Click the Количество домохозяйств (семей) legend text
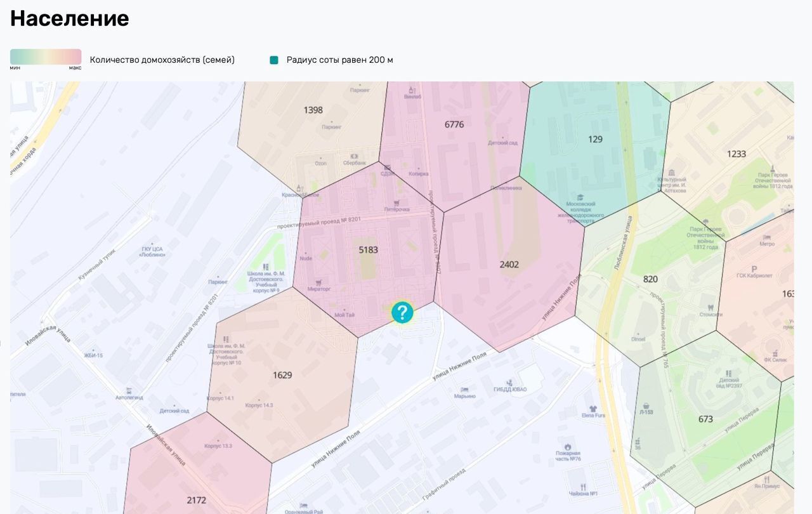This screenshot has height=514, width=812. pos(162,60)
